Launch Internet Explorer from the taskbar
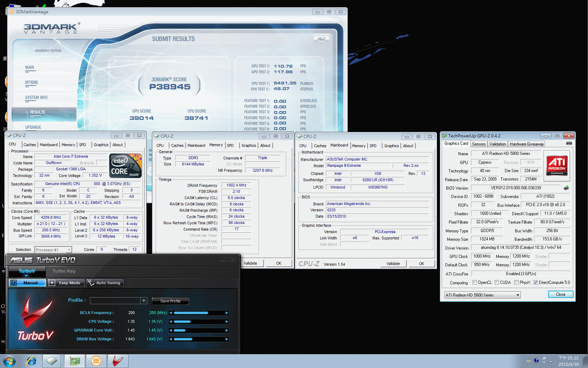588x368 pixels. [x=31, y=361]
